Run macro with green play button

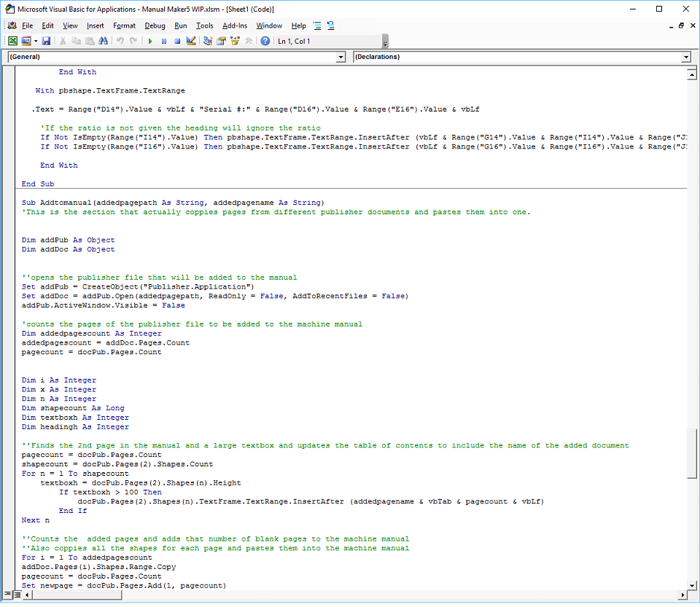pos(150,42)
